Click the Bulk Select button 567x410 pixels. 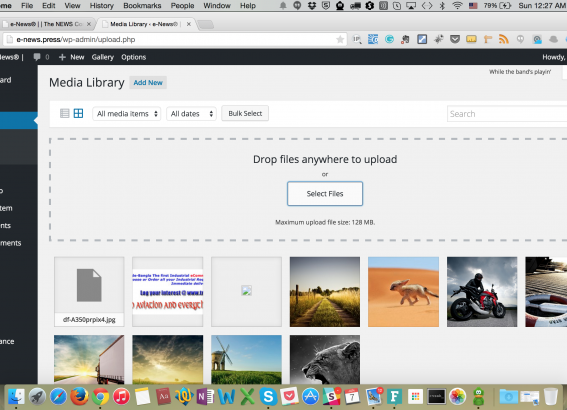[x=245, y=114]
